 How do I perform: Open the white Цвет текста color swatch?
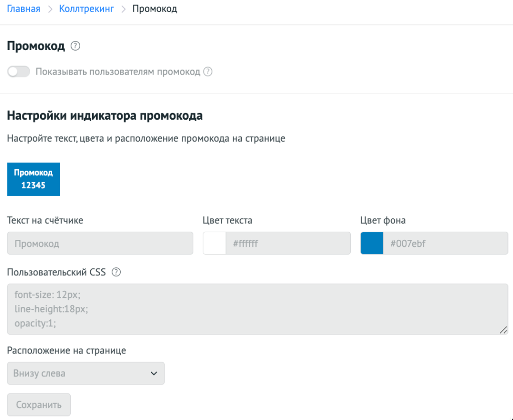pos(214,243)
